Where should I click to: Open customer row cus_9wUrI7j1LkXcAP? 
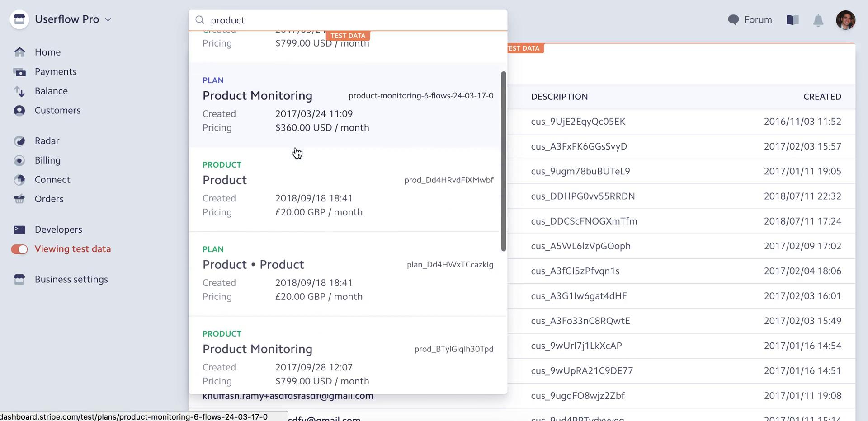coord(681,346)
